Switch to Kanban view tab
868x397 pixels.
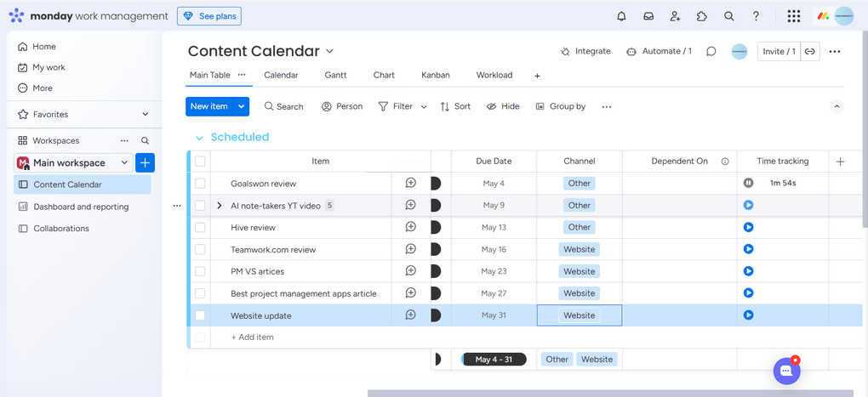[x=435, y=75]
